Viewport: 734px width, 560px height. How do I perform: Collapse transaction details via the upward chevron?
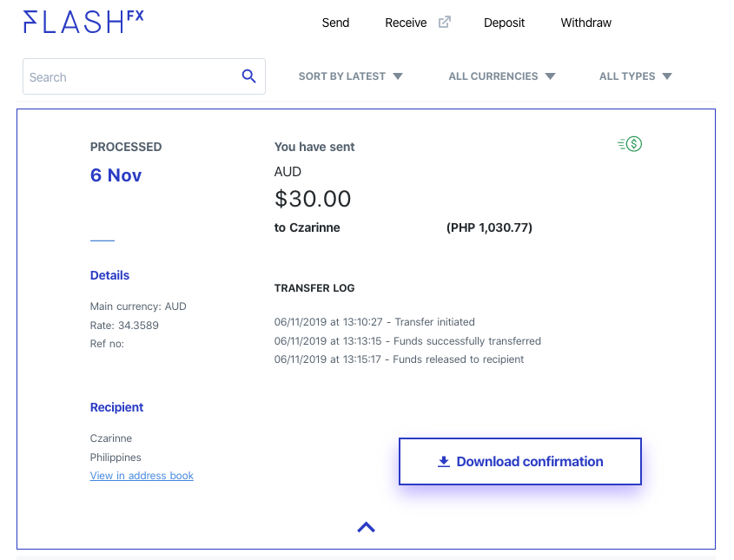pyautogui.click(x=366, y=526)
